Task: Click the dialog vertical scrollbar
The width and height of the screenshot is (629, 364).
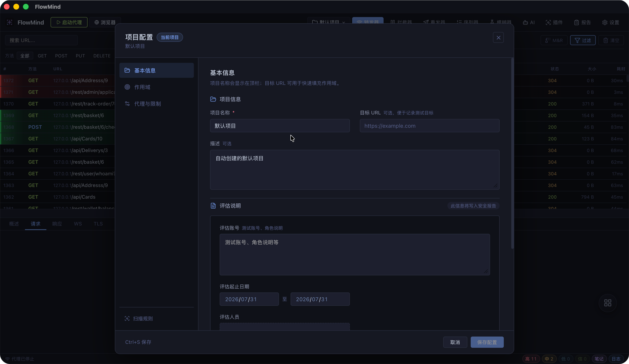Action: 512,154
